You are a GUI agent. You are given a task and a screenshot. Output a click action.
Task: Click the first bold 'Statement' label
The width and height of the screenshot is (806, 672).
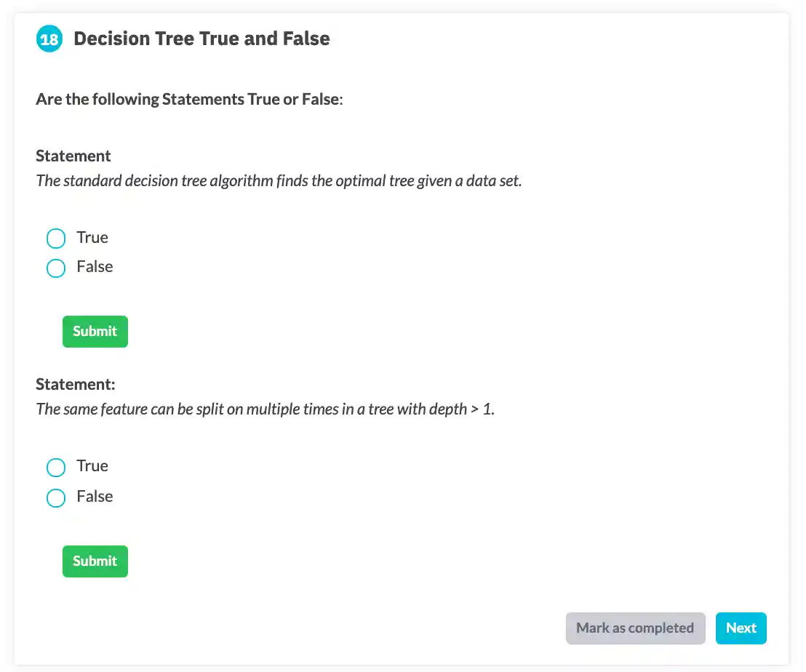(73, 156)
